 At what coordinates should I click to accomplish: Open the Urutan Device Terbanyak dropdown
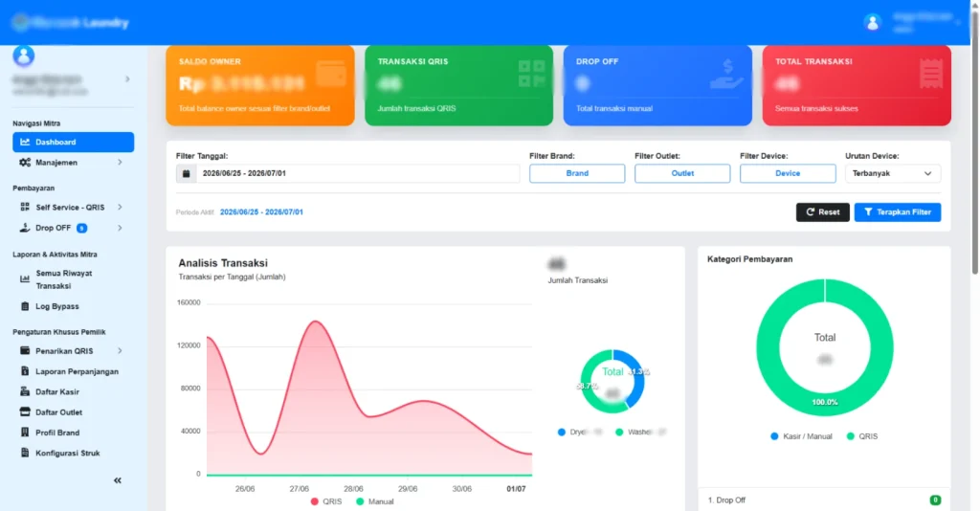893,173
